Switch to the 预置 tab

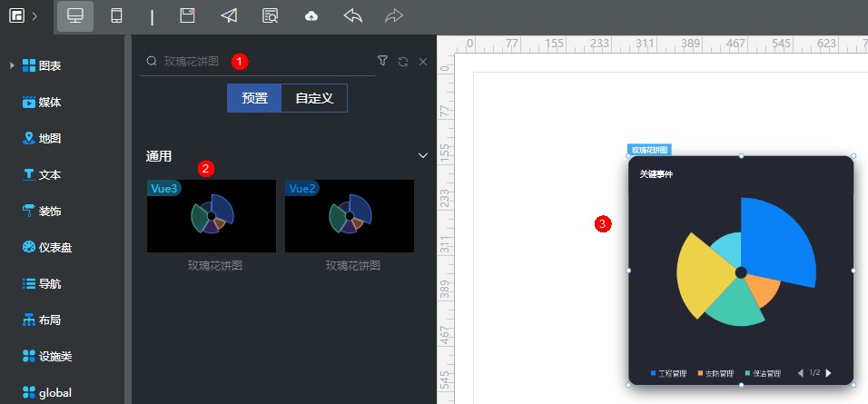click(x=254, y=99)
